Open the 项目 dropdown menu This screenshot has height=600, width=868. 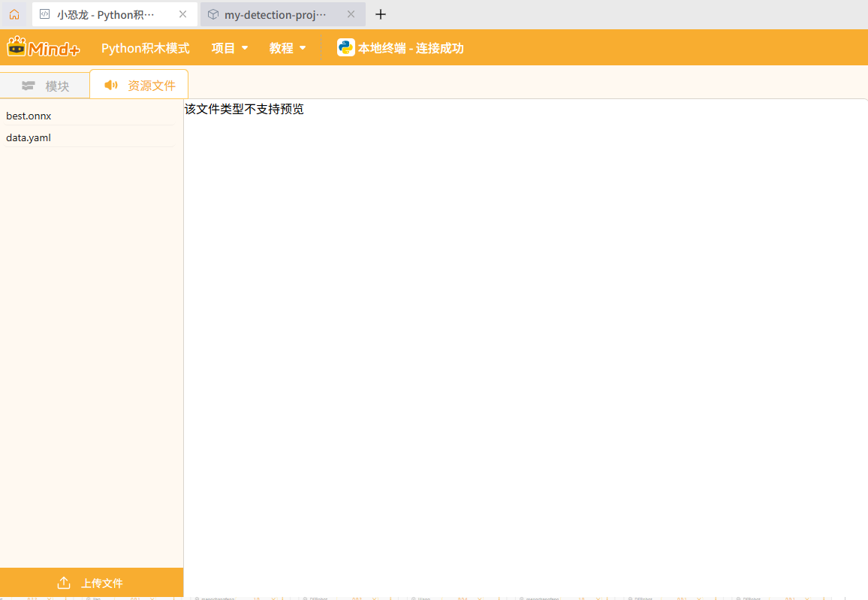[229, 48]
